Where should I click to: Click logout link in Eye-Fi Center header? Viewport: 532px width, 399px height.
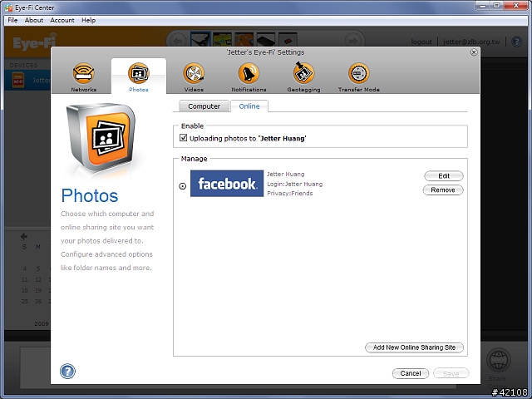pos(421,42)
